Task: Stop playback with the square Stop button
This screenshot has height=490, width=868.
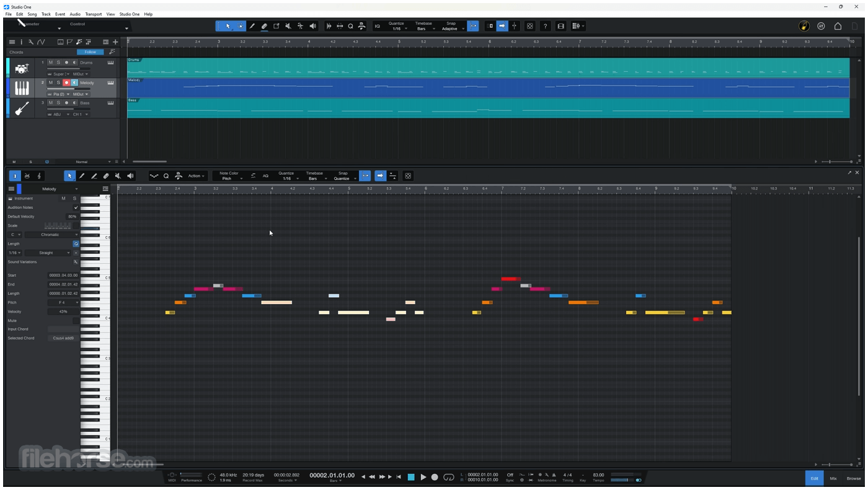Action: click(x=410, y=477)
